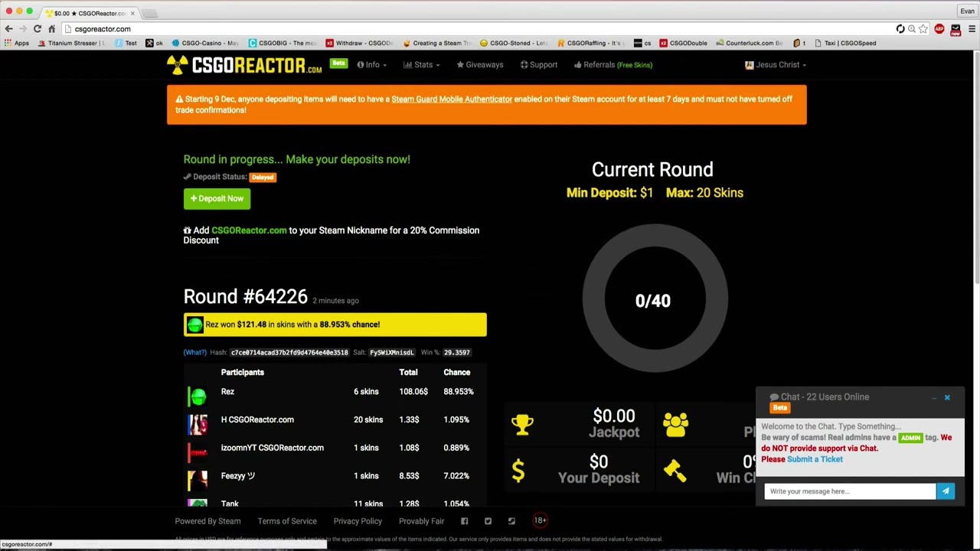Image resolution: width=980 pixels, height=551 pixels.
Task: Click the gavel win chance icon
Action: click(x=675, y=471)
